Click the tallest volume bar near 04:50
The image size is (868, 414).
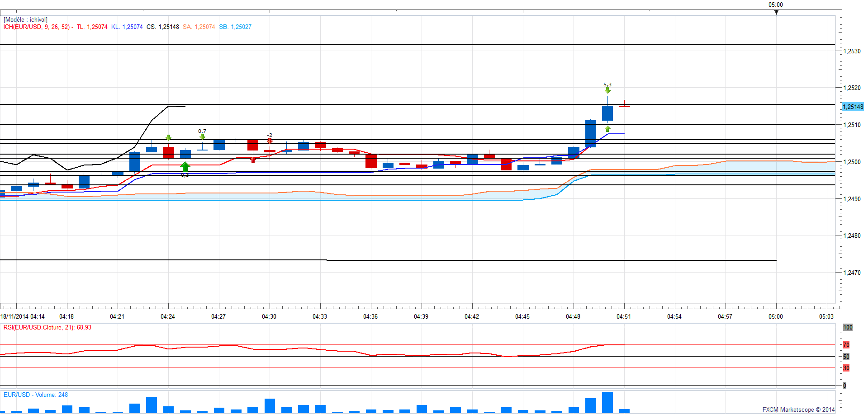coord(607,402)
